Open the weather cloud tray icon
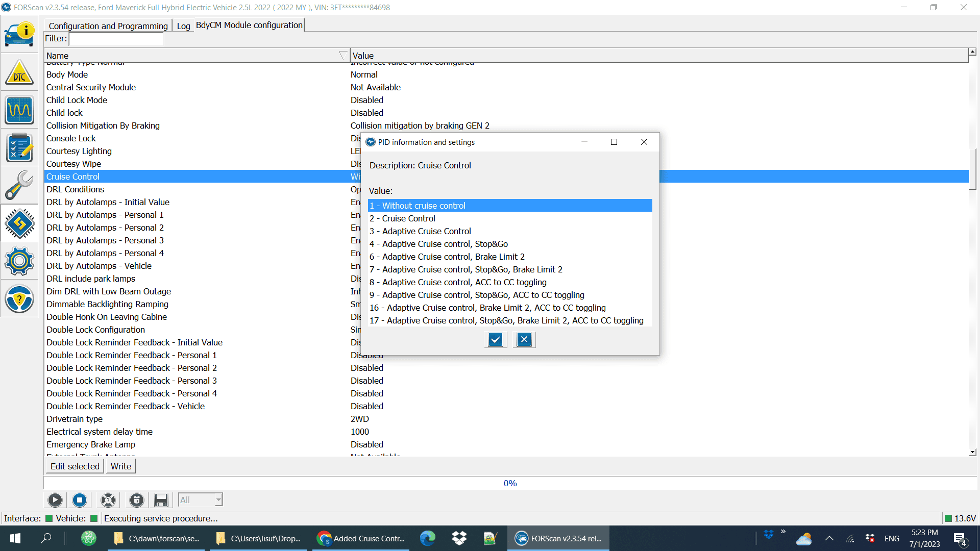Screen dimensions: 980x551 804,539
